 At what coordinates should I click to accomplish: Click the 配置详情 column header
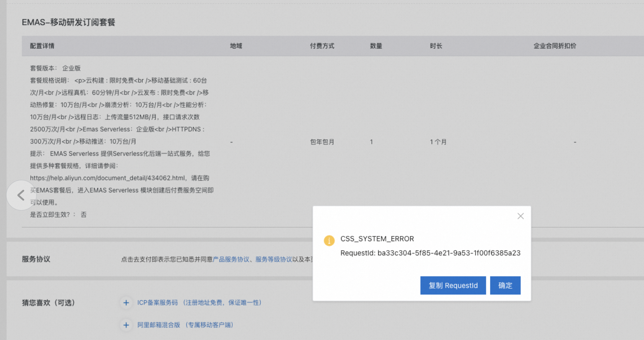42,46
